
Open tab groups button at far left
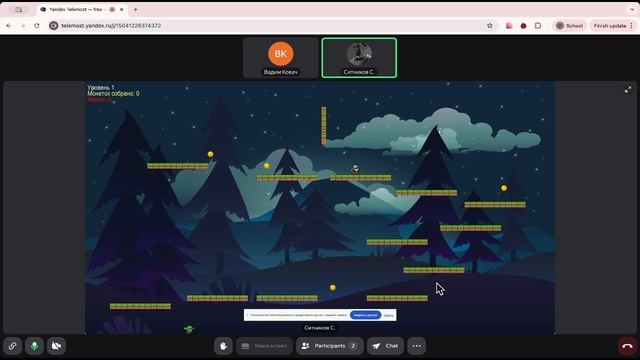pyautogui.click(x=18, y=9)
